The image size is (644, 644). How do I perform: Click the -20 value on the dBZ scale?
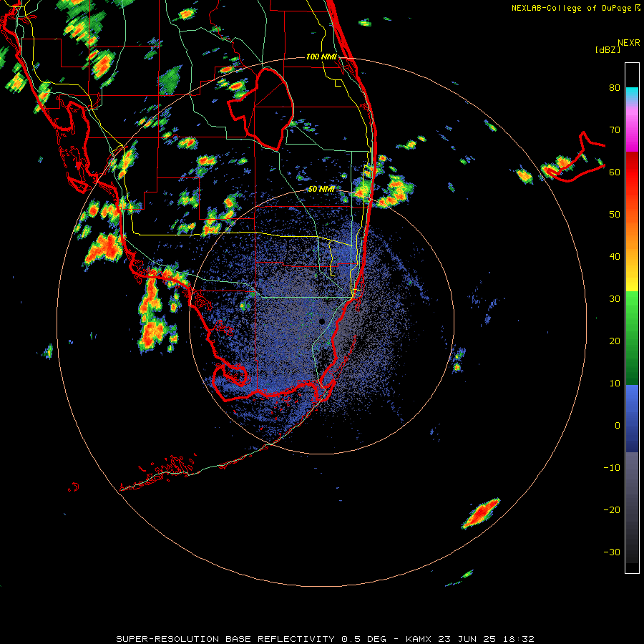point(612,510)
